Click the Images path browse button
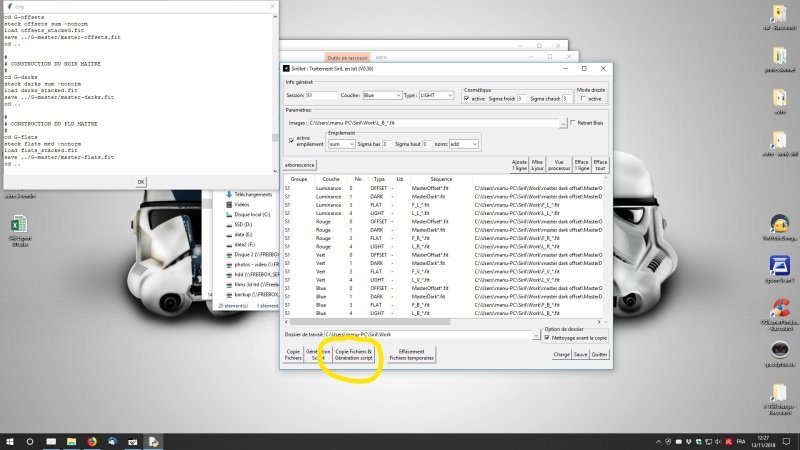 [563, 123]
